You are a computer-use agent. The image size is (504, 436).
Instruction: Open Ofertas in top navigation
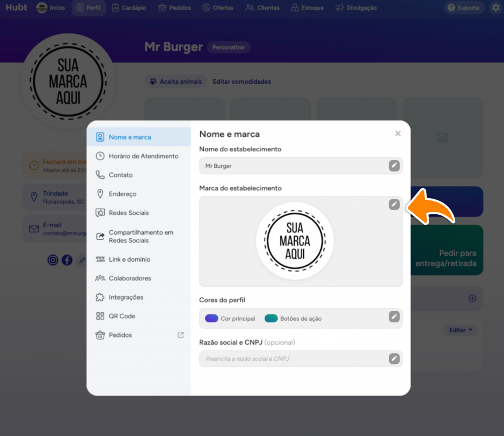point(218,8)
